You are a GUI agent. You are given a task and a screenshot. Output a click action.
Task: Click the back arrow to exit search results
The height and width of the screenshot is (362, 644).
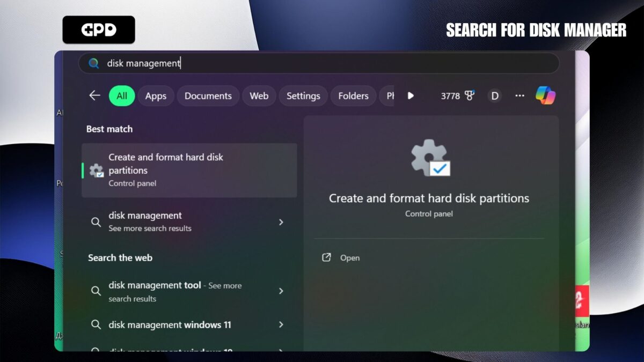click(94, 95)
